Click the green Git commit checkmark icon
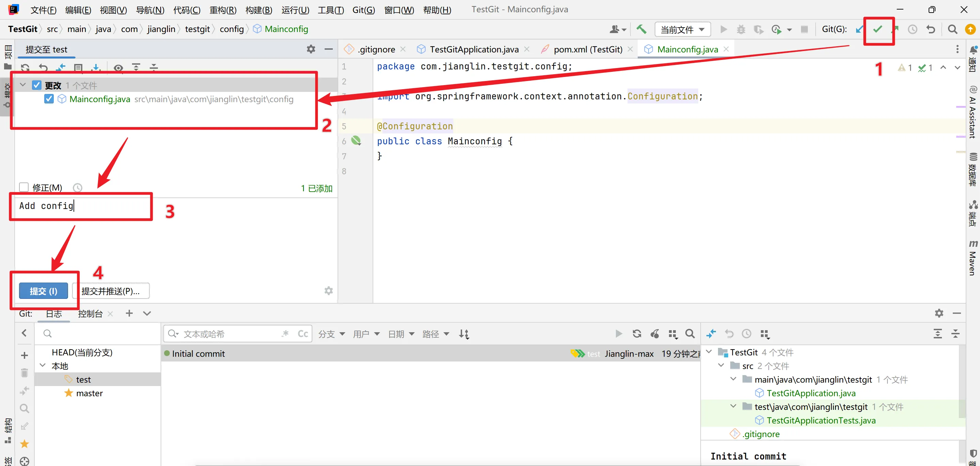980x466 pixels. coord(878,29)
